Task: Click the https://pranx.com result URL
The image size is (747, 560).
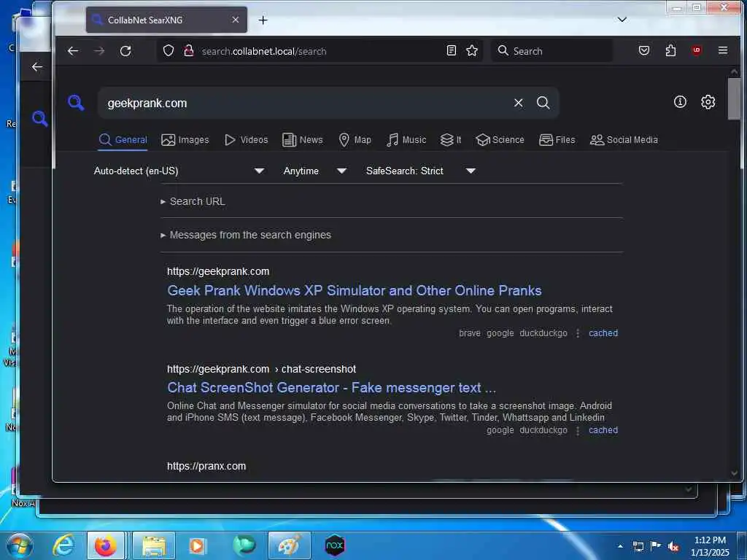Action: [x=206, y=466]
